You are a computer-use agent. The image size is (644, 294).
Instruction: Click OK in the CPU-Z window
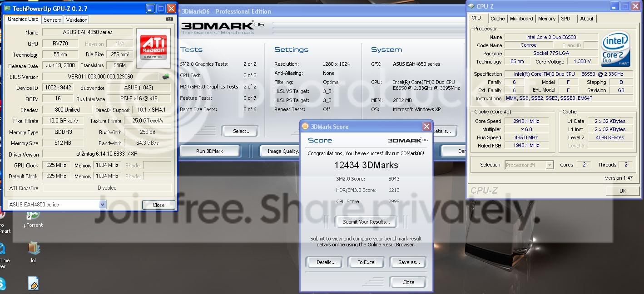(623, 191)
